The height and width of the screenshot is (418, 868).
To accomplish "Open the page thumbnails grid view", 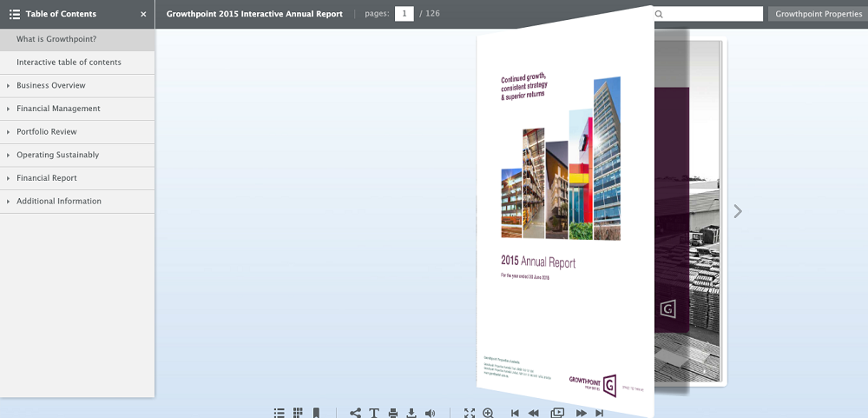I will (x=298, y=413).
